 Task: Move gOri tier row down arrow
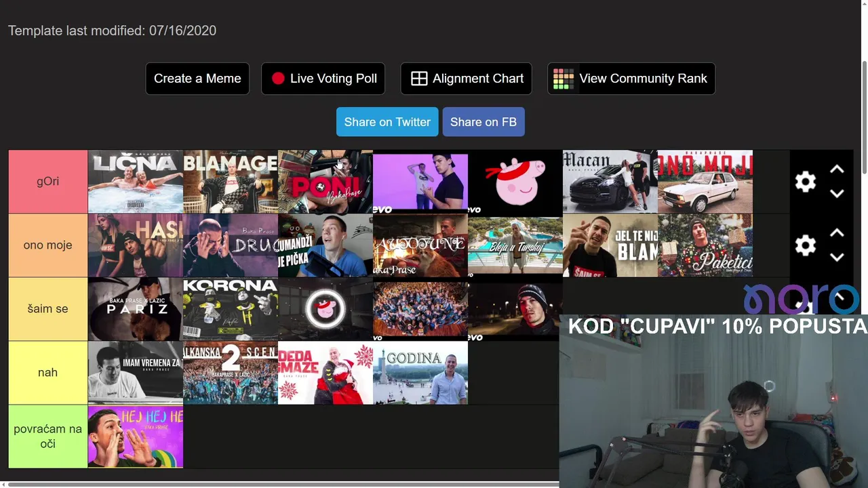tap(837, 194)
